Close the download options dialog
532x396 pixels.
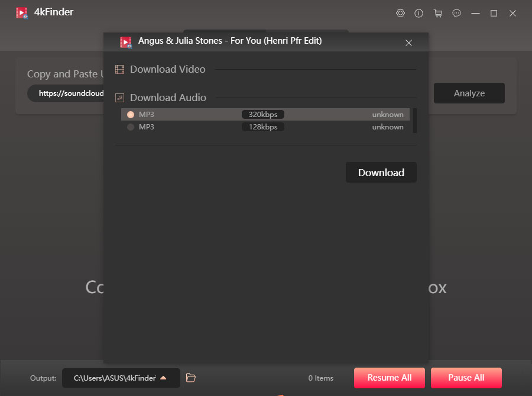pos(408,43)
